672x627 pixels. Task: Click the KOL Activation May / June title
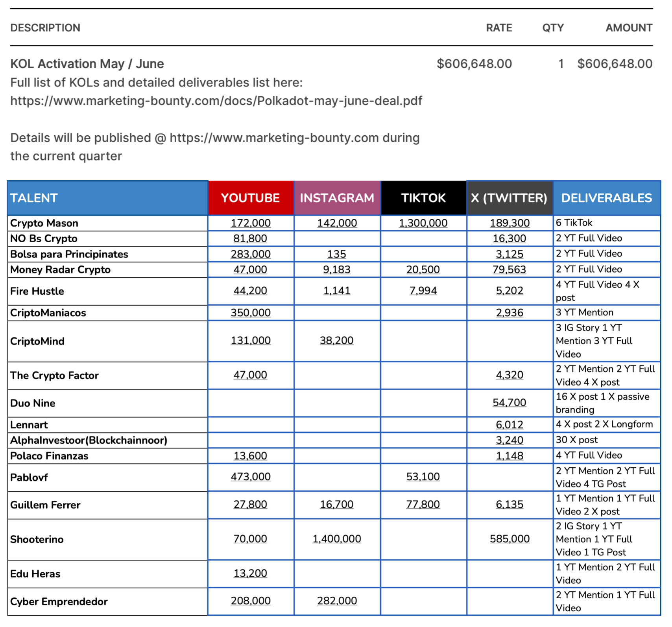point(87,64)
